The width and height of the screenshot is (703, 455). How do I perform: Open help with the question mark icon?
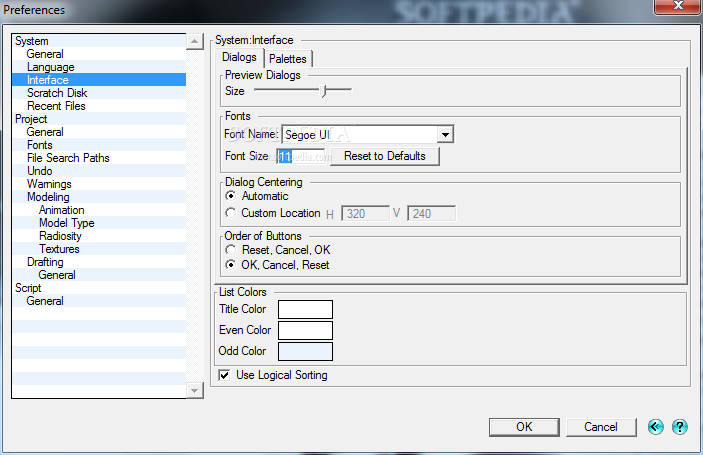tap(679, 427)
